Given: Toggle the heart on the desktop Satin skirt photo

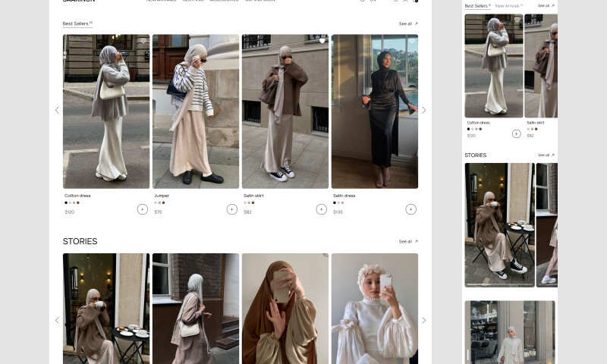Looking at the screenshot, I should [x=322, y=41].
